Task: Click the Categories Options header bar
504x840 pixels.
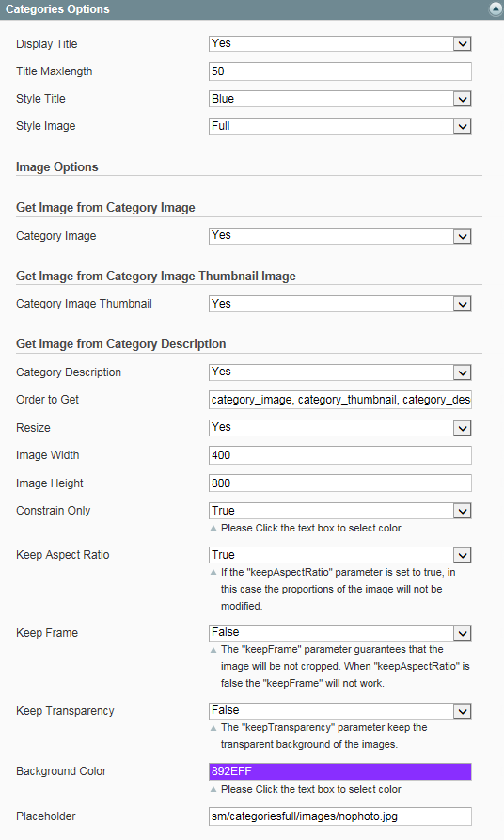Action: point(252,9)
